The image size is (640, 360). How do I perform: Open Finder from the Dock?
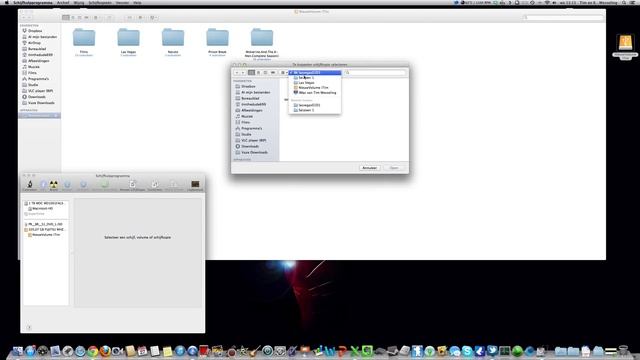click(18, 351)
